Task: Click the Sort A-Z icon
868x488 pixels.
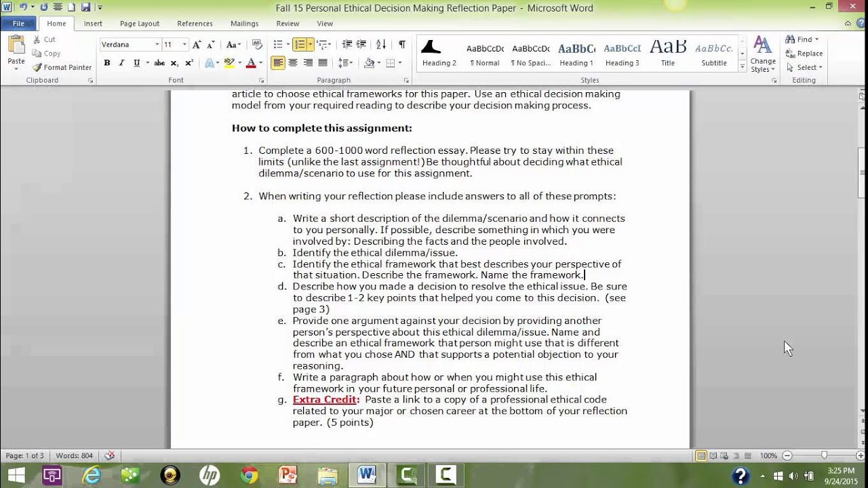Action: [381, 45]
